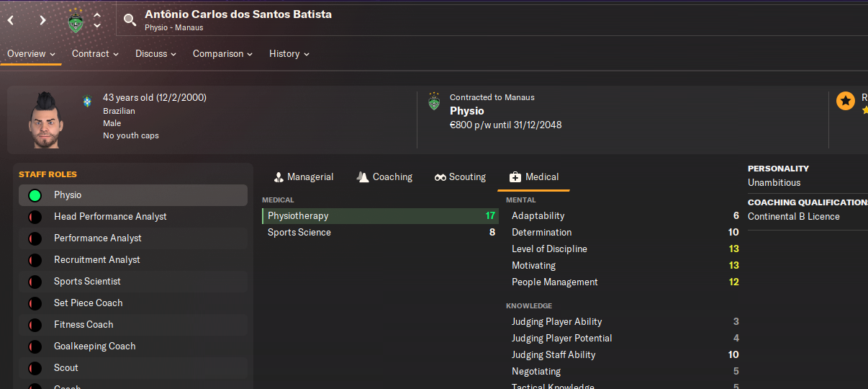Select the Physio staff role
Viewport: 868px width, 389px height.
[x=133, y=195]
